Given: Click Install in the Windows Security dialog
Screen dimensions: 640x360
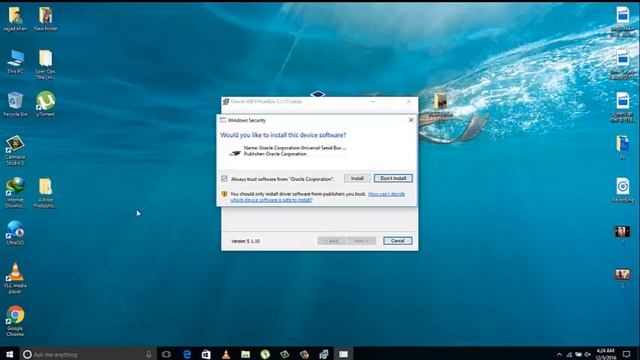Looking at the screenshot, I should coord(357,178).
